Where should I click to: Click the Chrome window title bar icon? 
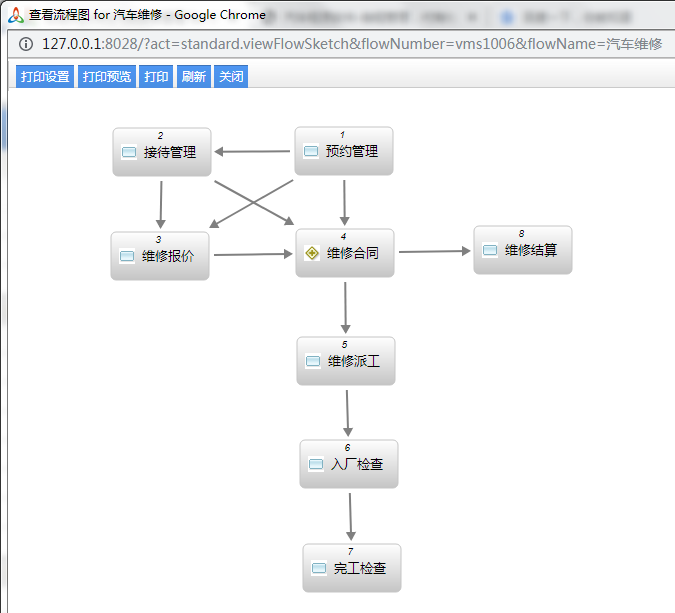click(x=15, y=15)
